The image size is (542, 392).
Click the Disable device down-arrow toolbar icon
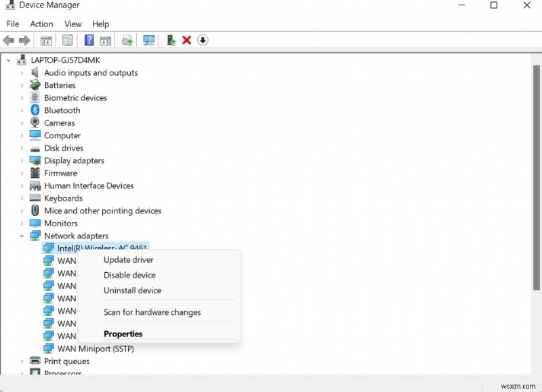203,41
